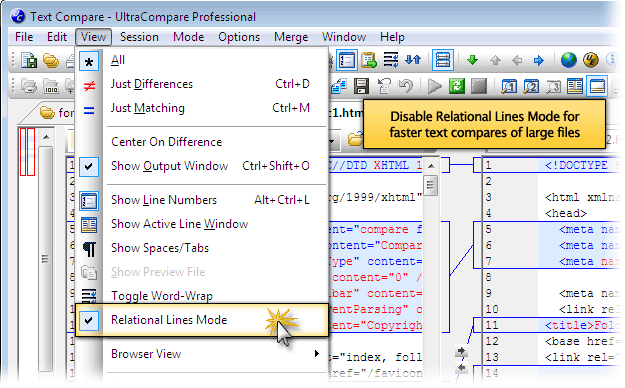This screenshot has width=625, height=388.
Task: Click the info icon at toolbar end
Action: pos(611,60)
